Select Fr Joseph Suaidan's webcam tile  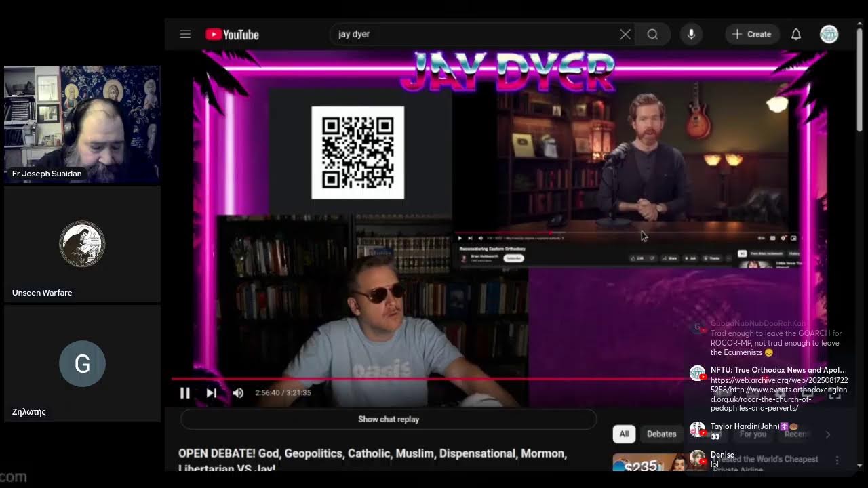coord(82,125)
